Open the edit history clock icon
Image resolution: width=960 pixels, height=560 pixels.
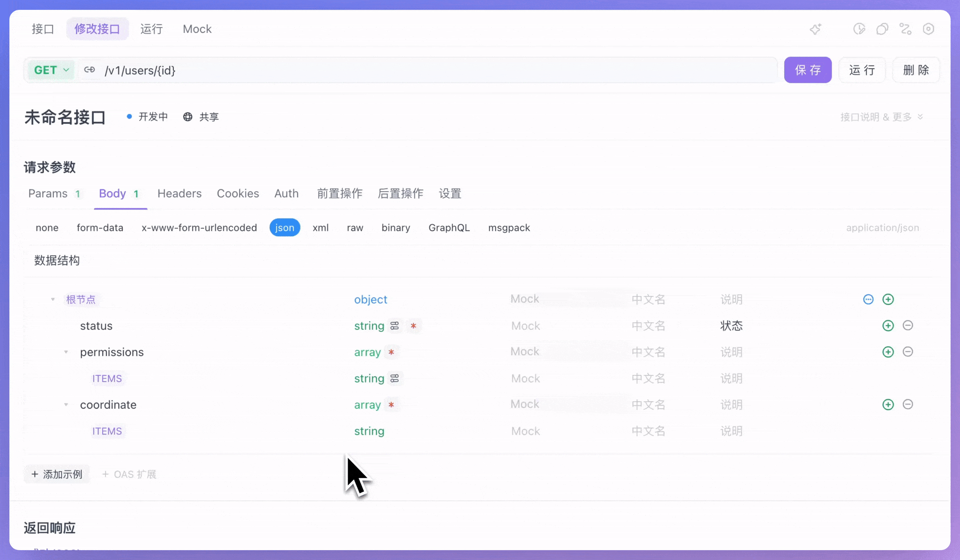coord(859,29)
